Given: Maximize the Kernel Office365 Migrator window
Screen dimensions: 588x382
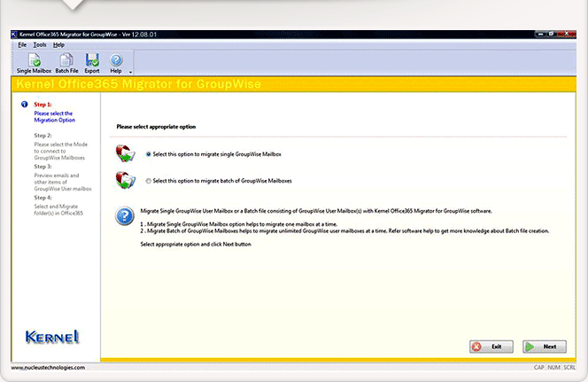Looking at the screenshot, I should point(551,35).
